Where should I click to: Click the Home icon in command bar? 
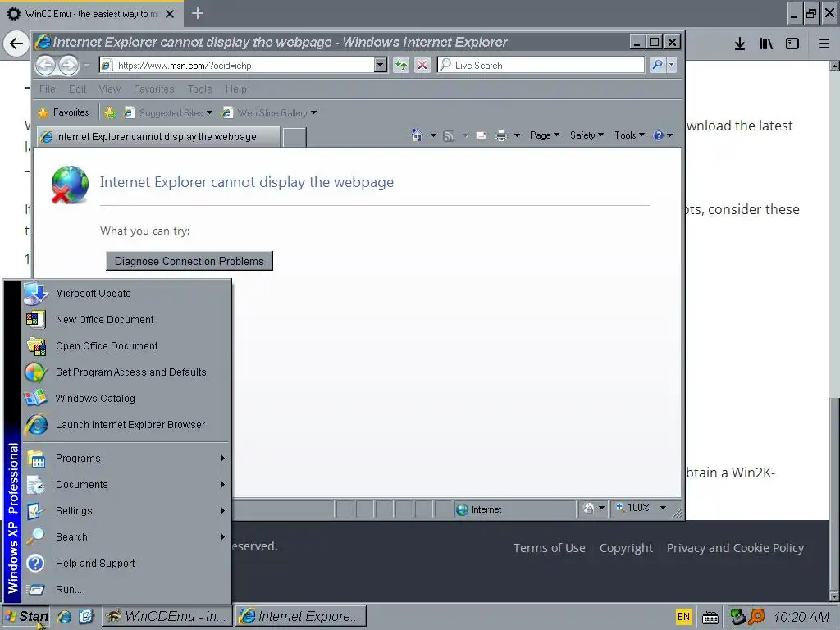(417, 135)
